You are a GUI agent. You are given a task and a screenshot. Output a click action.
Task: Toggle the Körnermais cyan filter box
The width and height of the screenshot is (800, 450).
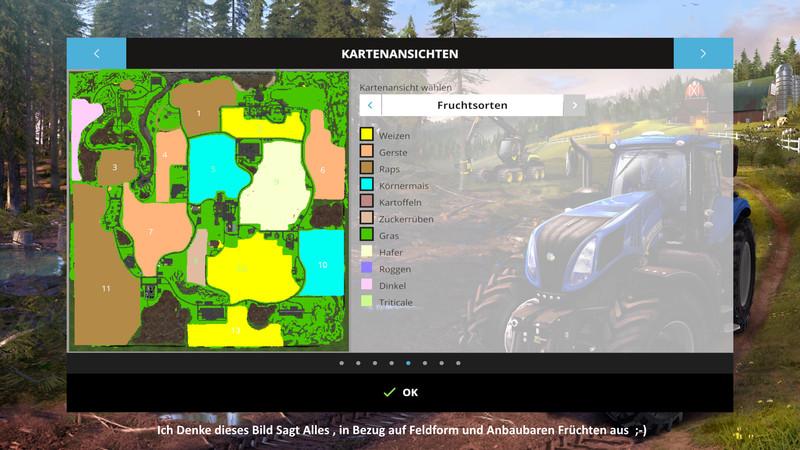pyautogui.click(x=367, y=184)
